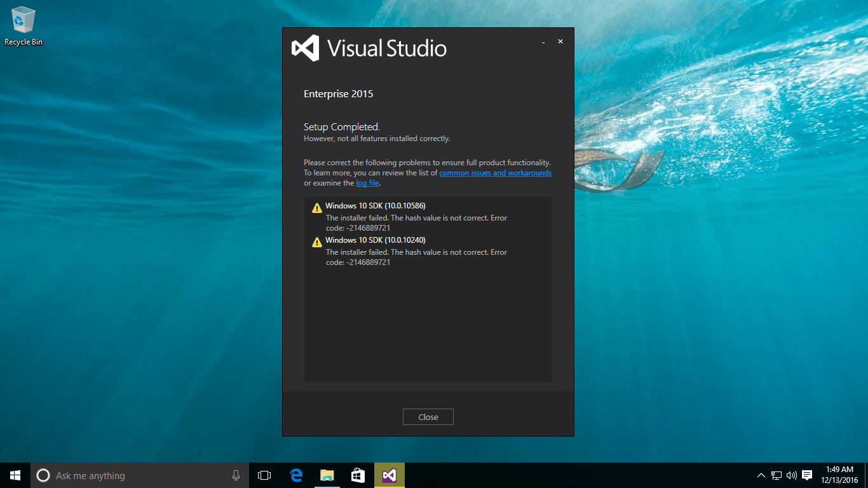Click the Visual Studio logo in the installer header
Viewport: 868px width, 488px height.
click(369, 48)
